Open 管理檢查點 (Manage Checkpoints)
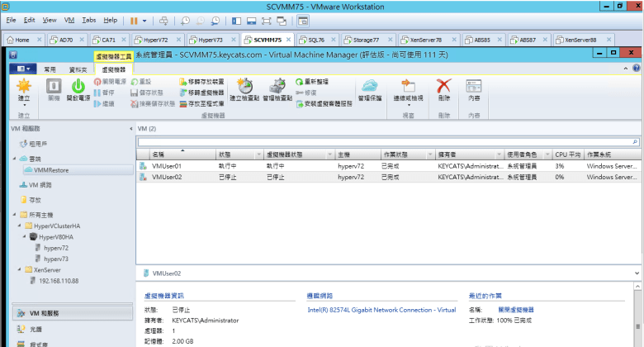644x347 pixels. click(277, 88)
